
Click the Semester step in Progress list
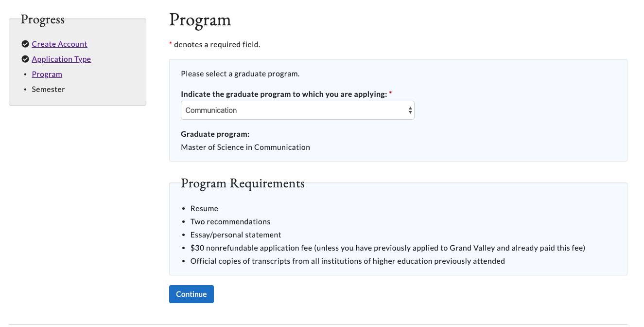point(48,90)
